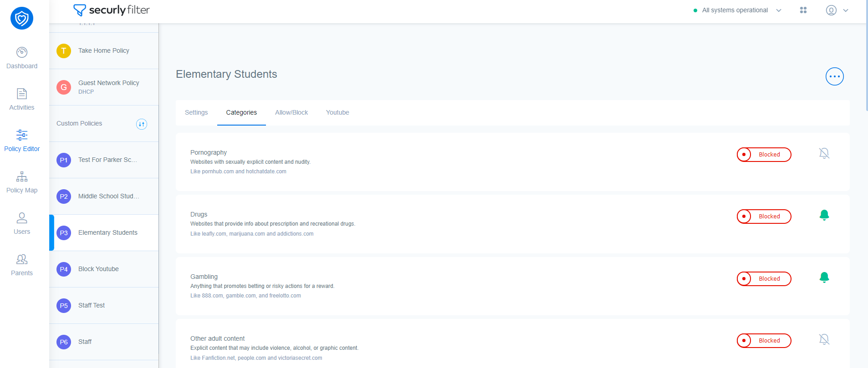Click the Securly shield logo

(x=22, y=18)
